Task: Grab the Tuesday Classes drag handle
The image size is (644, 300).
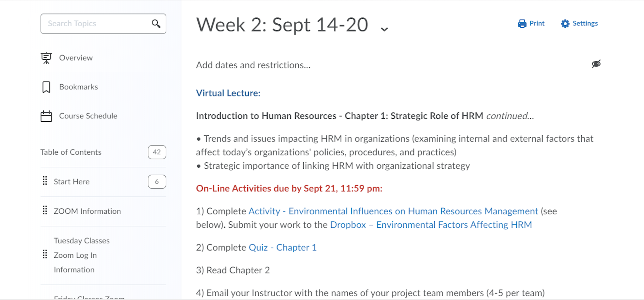Action: [x=45, y=254]
